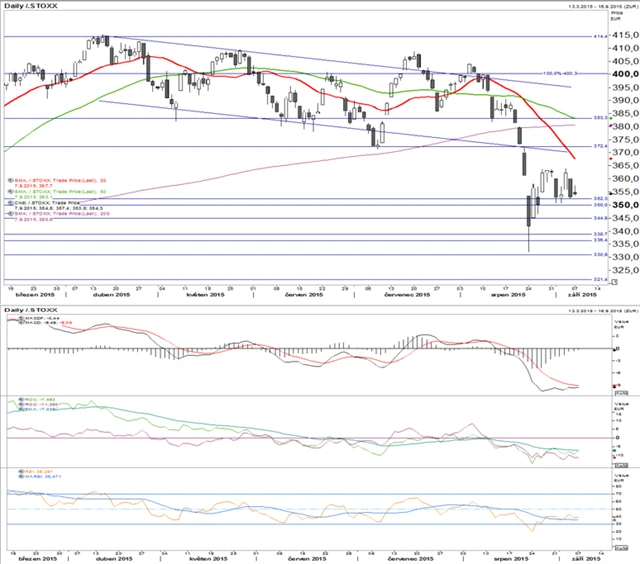Image resolution: width=640 pixels, height=564 pixels.
Task: Click red SMA 20 marker on price axis
Action: 611,158
